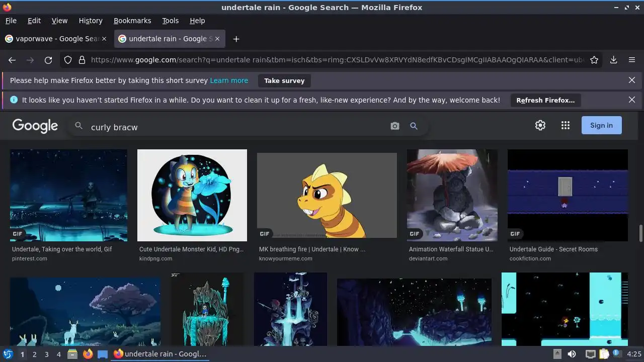Click the blue Google search magnifier button
Image resolution: width=644 pixels, height=362 pixels.
point(414,126)
